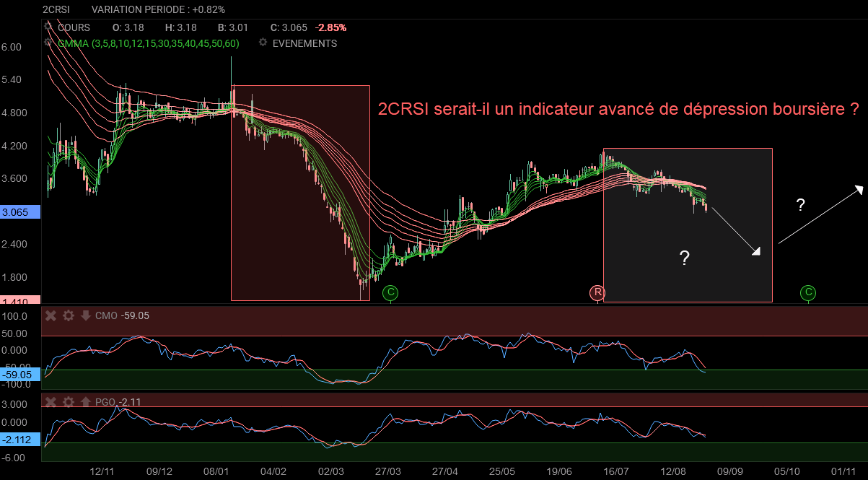Click the 5.40 price axis label
Screen dimensions: 868x480
tap(12, 80)
